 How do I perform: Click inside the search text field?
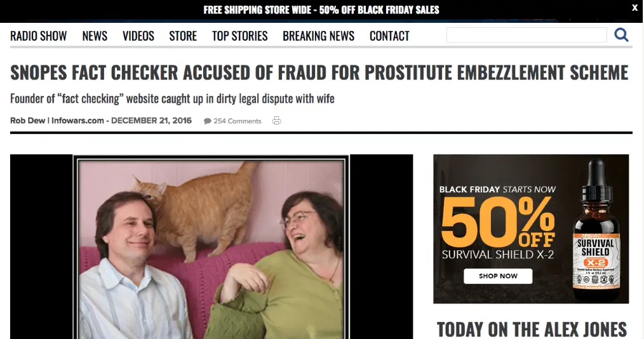coord(527,35)
